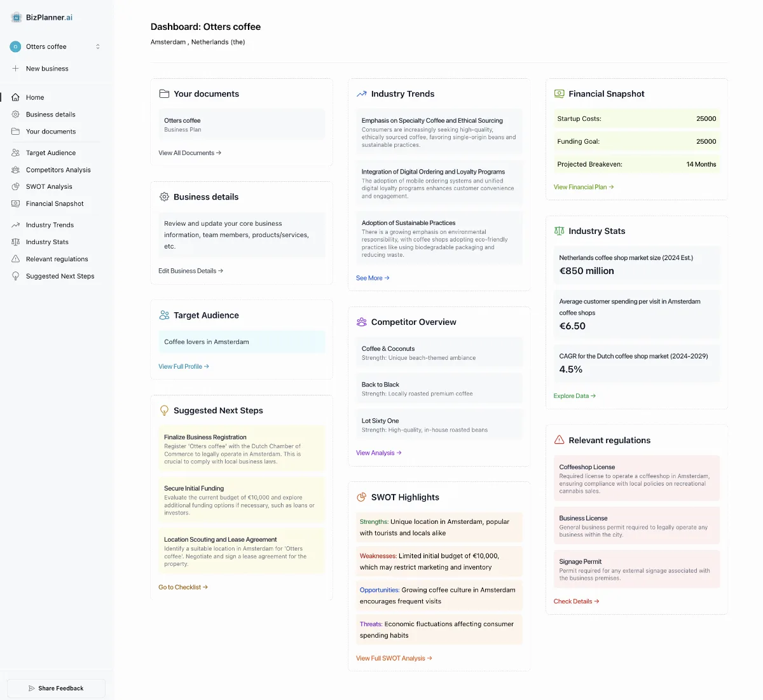Image resolution: width=763 pixels, height=700 pixels.
Task: Click the Industry Trends arrow icon in sidebar
Action: pyautogui.click(x=15, y=225)
